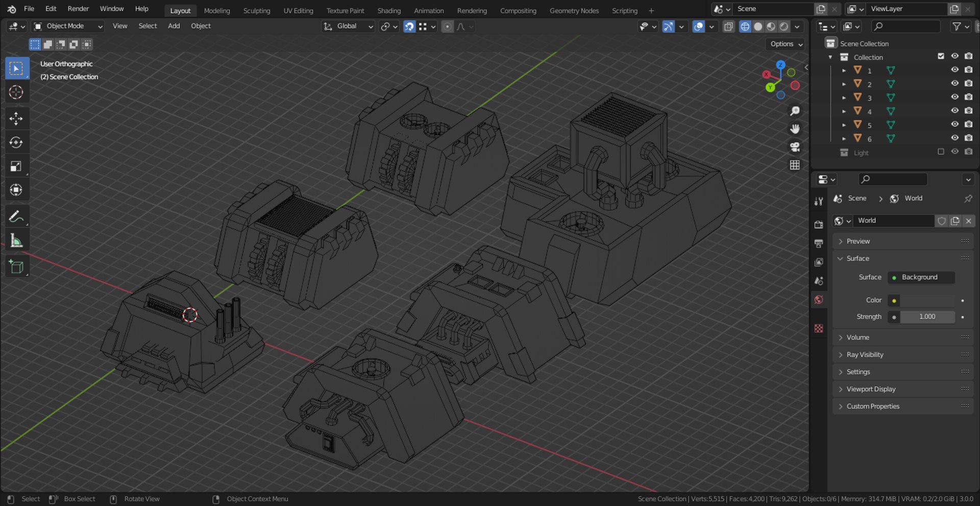This screenshot has height=506, width=980.
Task: Click the World color swatch
Action: [x=927, y=300]
